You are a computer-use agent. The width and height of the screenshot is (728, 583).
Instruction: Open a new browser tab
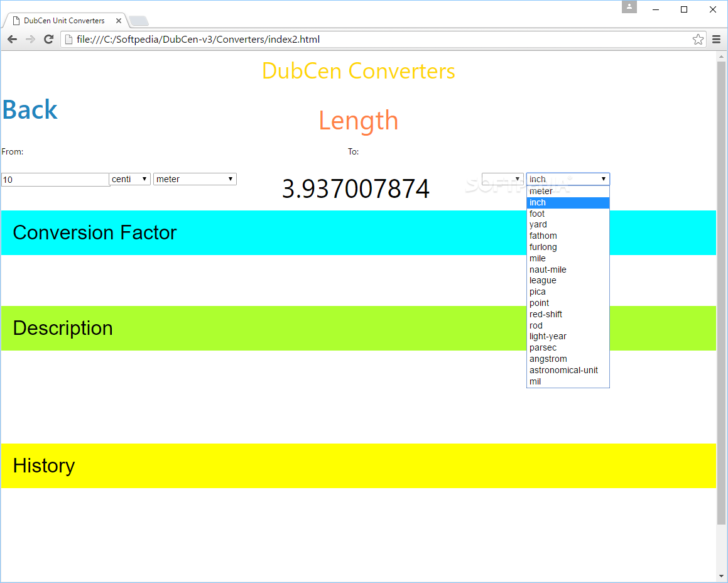138,21
